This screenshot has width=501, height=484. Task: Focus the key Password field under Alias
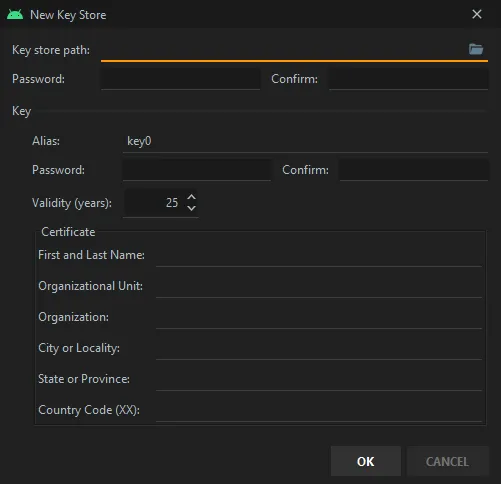196,170
